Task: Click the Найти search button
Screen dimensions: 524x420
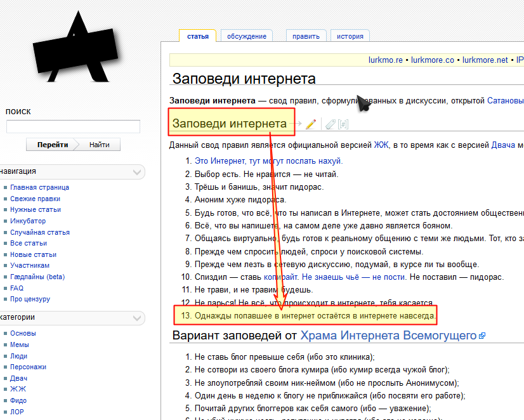Action: 99,145
